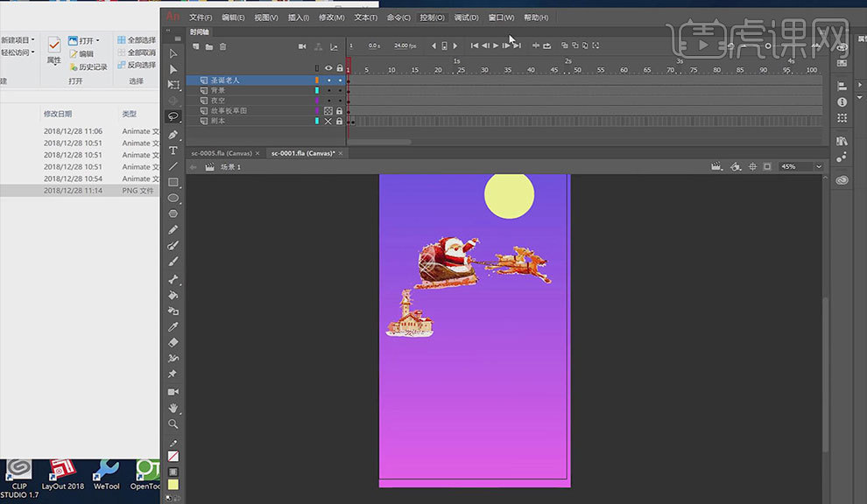Viewport: 867px width, 504px height.
Task: Switch to sc-0005.fla (Canvas) tab
Action: coord(222,153)
